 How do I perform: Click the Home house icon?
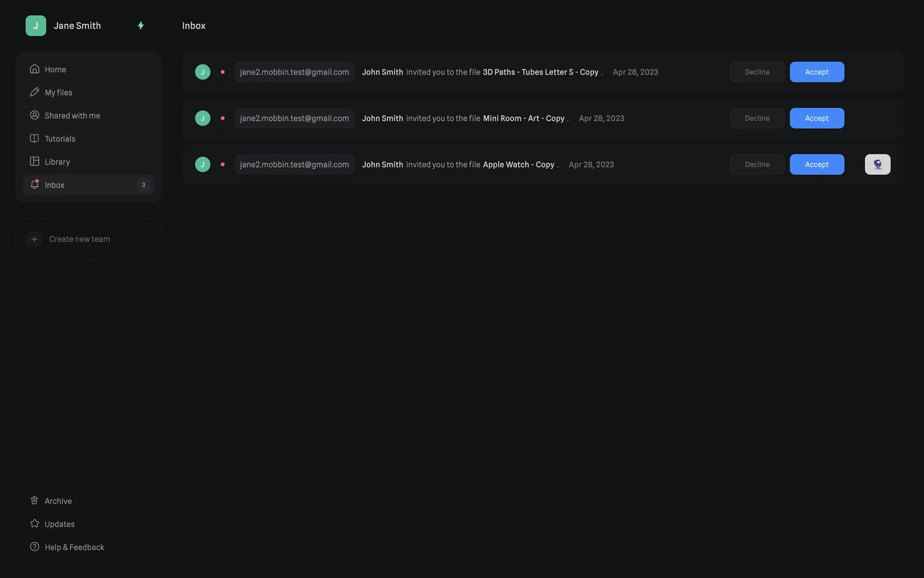(x=34, y=69)
